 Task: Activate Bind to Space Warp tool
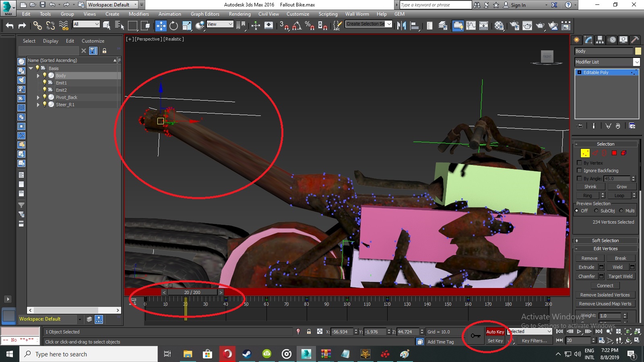point(64,26)
